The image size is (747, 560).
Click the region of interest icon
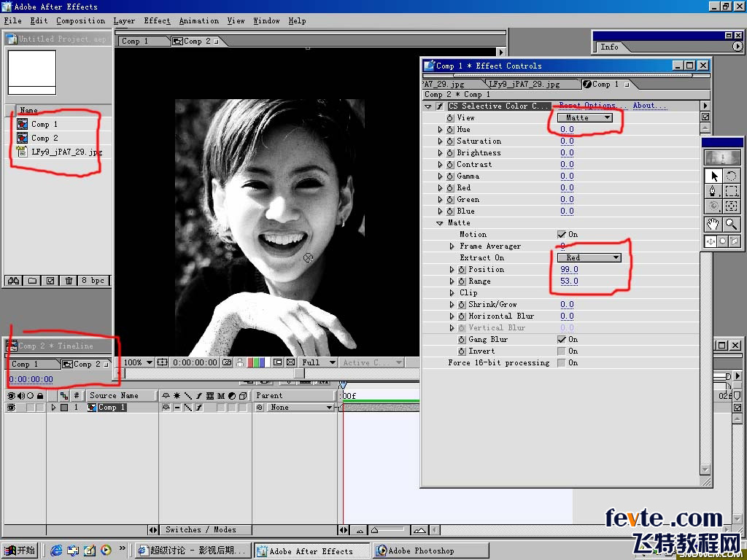click(277, 362)
